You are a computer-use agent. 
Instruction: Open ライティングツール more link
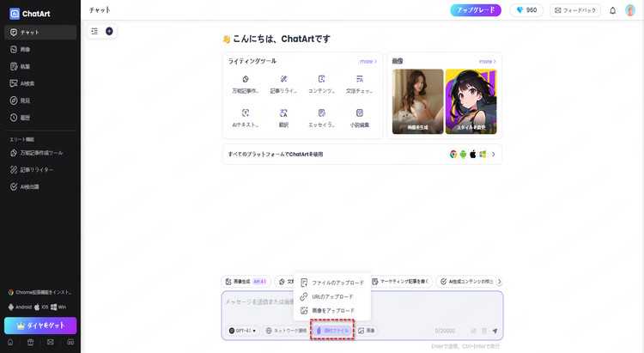click(x=368, y=61)
